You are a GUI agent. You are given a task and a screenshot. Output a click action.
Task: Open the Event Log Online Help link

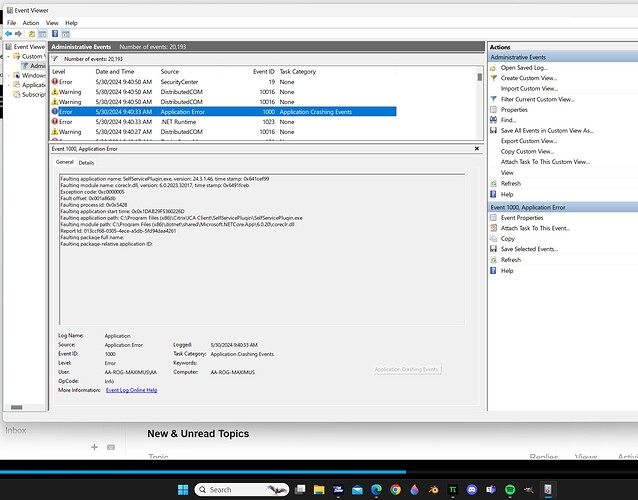131,390
